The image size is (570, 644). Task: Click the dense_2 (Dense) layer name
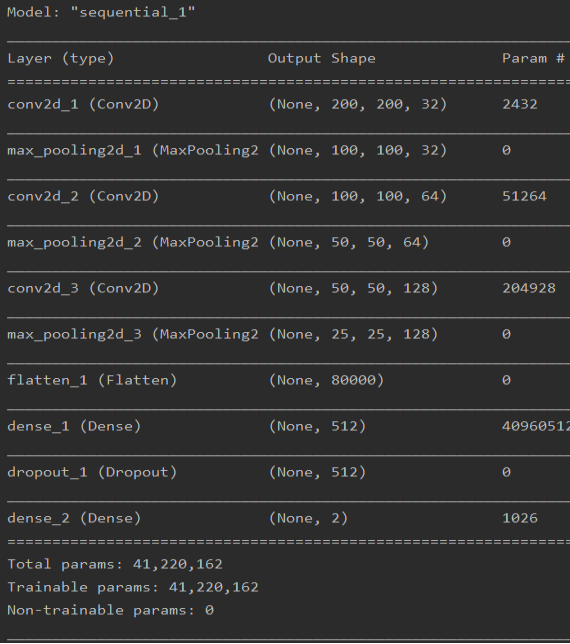[x=74, y=518]
